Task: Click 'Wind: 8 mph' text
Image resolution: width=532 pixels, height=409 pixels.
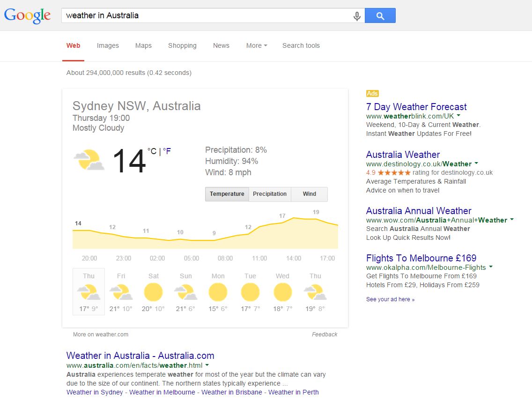Action: [x=228, y=172]
